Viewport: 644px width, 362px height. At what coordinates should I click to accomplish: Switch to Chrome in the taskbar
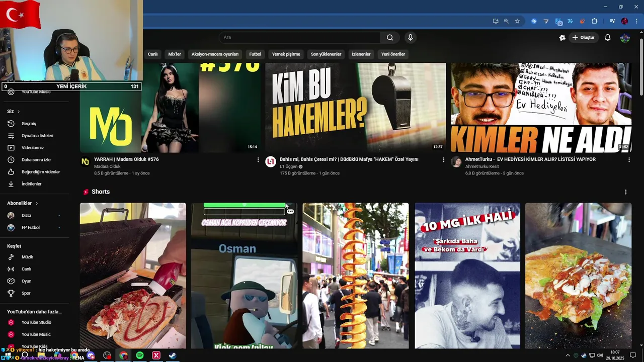point(124,355)
